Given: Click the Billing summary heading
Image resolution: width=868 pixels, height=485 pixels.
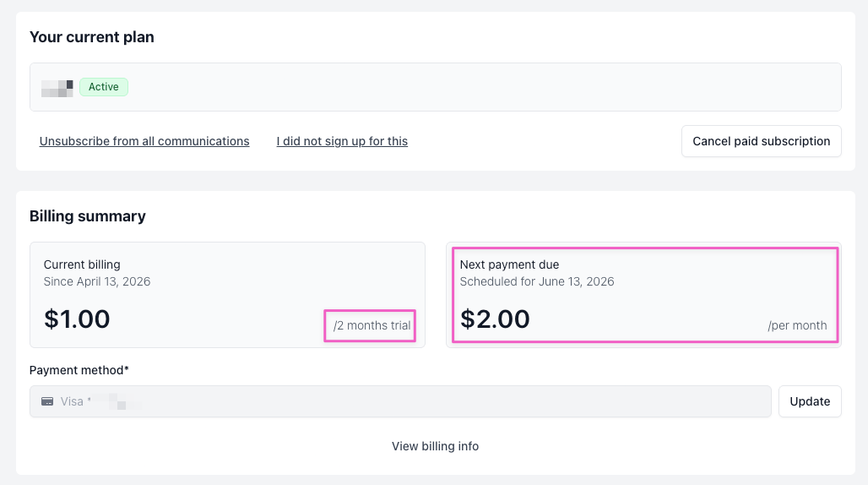Looking at the screenshot, I should click(88, 216).
